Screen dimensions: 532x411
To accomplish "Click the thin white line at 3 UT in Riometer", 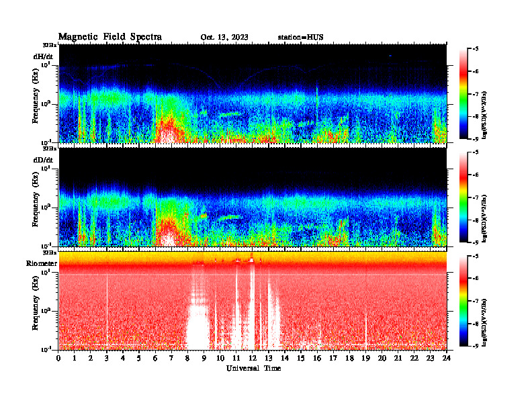I will click(107, 312).
